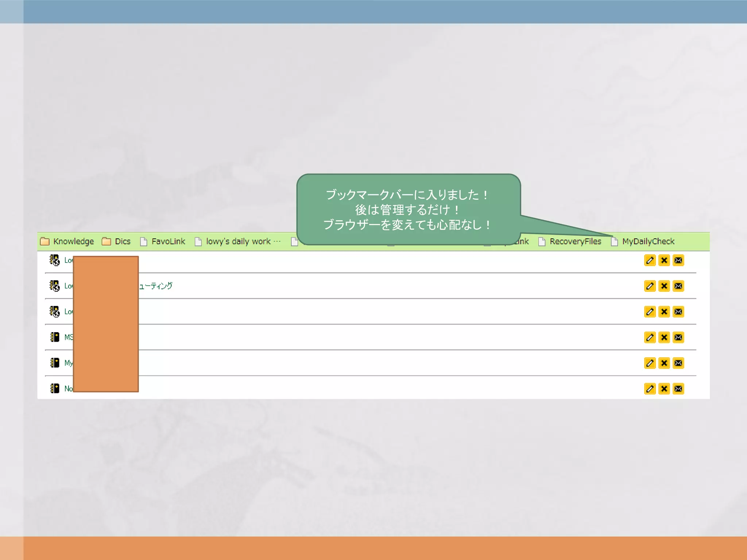Screen dimensions: 747x560
Task: Open the lowy's daily work bookmark
Action: [x=238, y=241]
